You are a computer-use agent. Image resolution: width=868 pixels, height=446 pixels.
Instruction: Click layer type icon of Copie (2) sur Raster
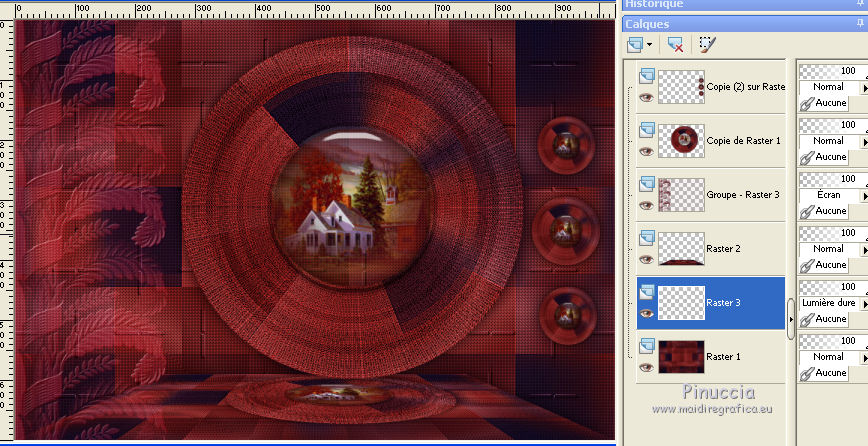[x=647, y=76]
